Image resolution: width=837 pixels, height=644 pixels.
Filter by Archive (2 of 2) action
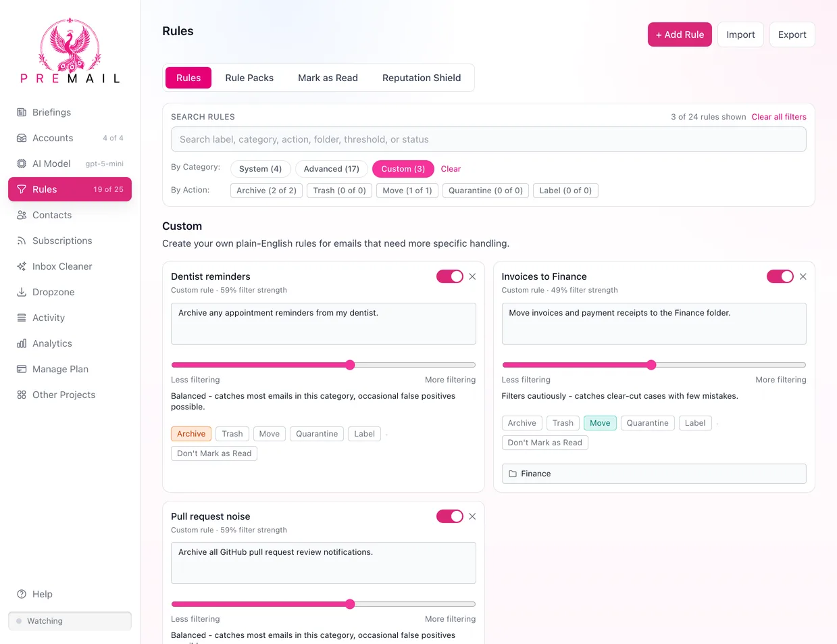266,191
